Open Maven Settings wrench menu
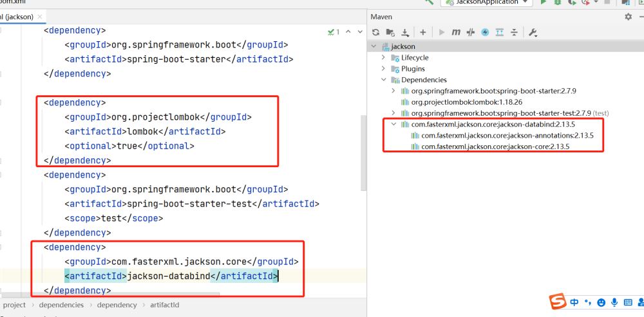This screenshot has width=644, height=317. [533, 32]
